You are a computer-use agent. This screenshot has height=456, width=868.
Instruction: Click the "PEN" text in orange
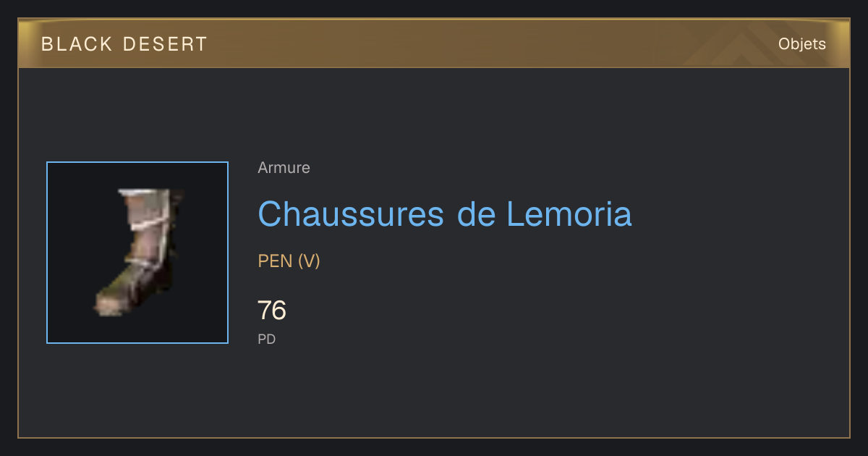click(x=276, y=261)
